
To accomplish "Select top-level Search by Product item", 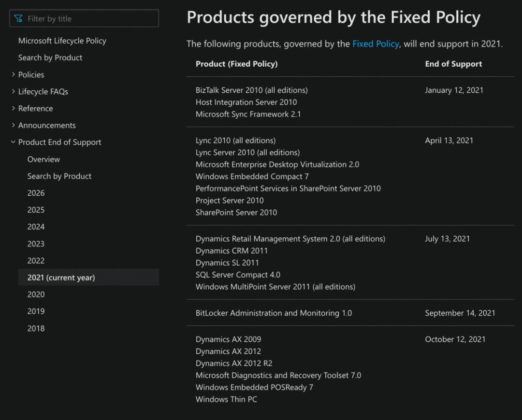I will [x=50, y=58].
